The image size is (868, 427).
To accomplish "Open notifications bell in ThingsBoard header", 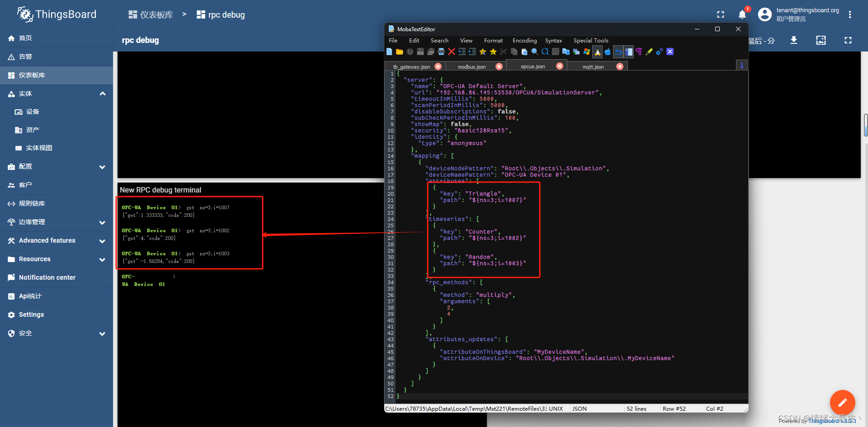I will (742, 15).
